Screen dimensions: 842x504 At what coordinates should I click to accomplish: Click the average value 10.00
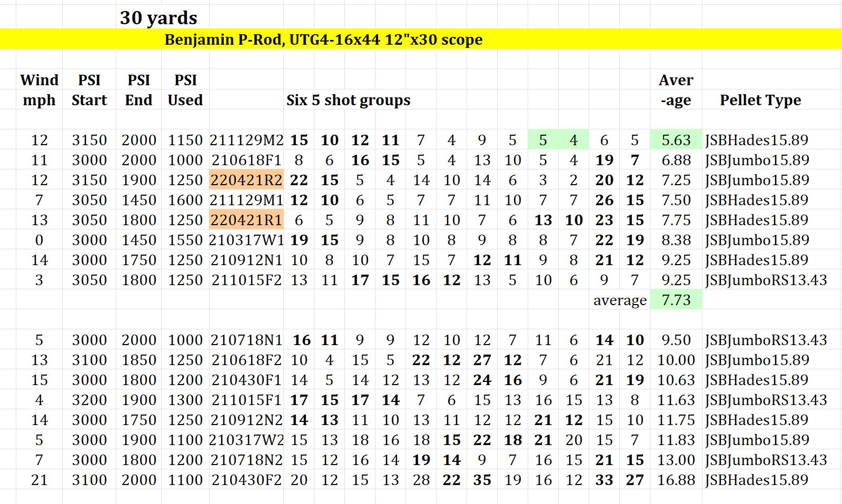(676, 360)
